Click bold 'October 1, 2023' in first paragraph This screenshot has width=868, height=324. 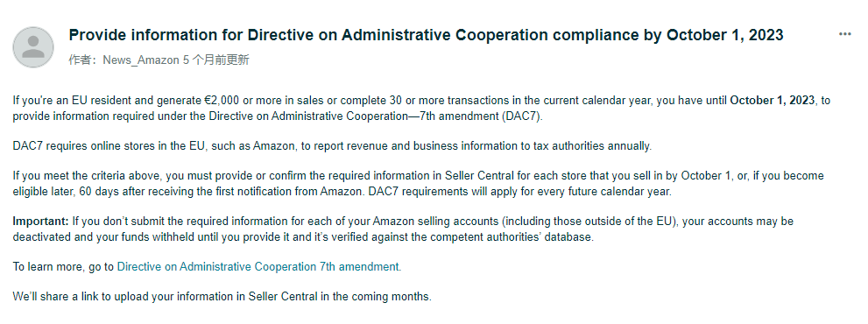tap(773, 101)
